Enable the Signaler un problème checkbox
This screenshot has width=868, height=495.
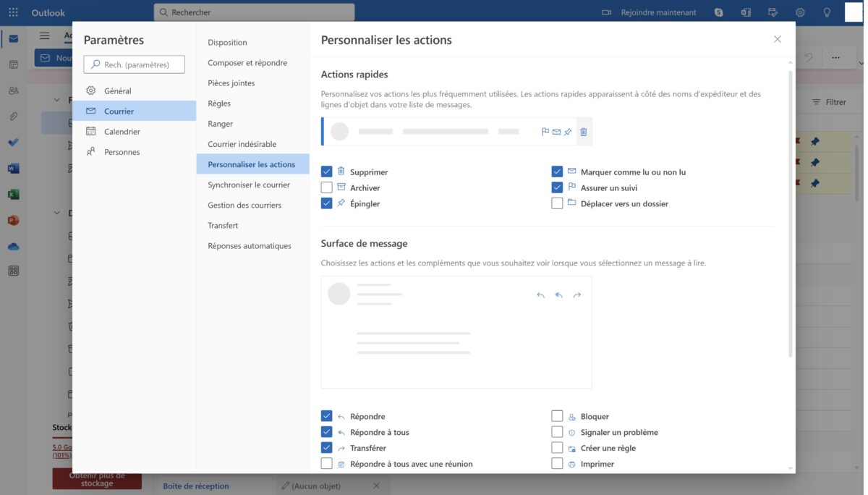click(x=557, y=432)
